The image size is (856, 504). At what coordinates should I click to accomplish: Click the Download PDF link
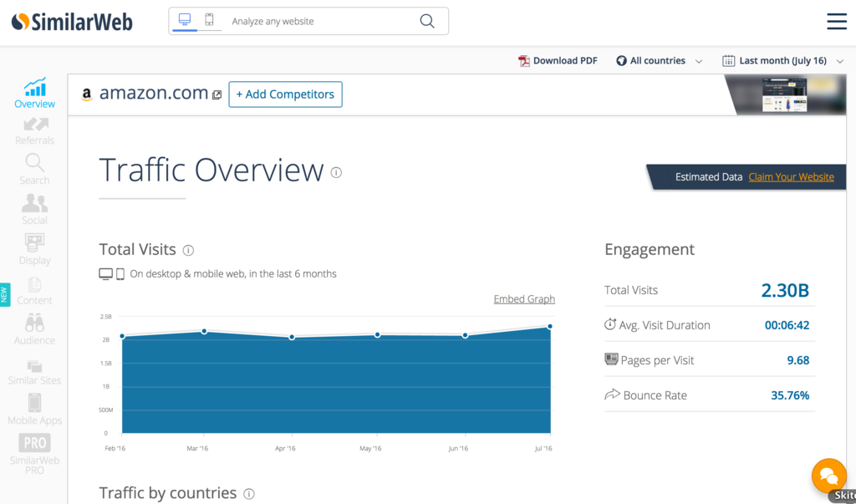tap(565, 61)
